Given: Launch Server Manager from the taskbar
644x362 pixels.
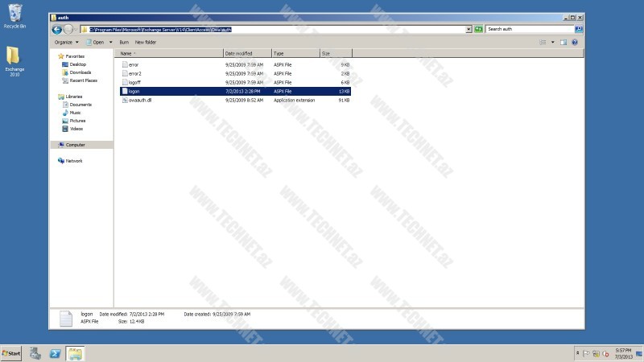Looking at the screenshot, I should [x=35, y=353].
